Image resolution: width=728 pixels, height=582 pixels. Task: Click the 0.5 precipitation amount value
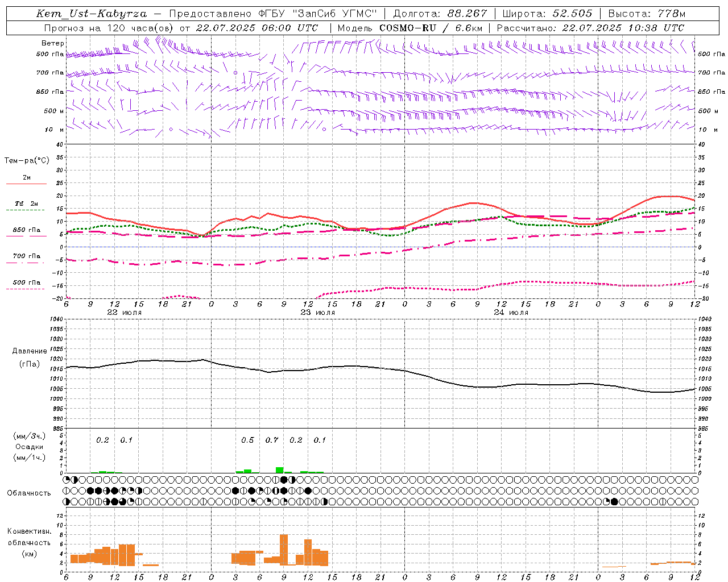(247, 440)
